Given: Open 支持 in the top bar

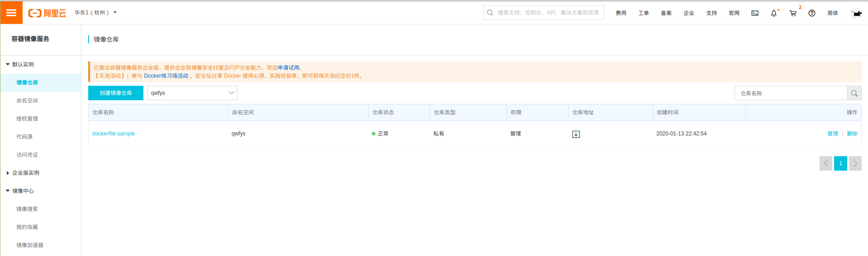Looking at the screenshot, I should [x=711, y=13].
